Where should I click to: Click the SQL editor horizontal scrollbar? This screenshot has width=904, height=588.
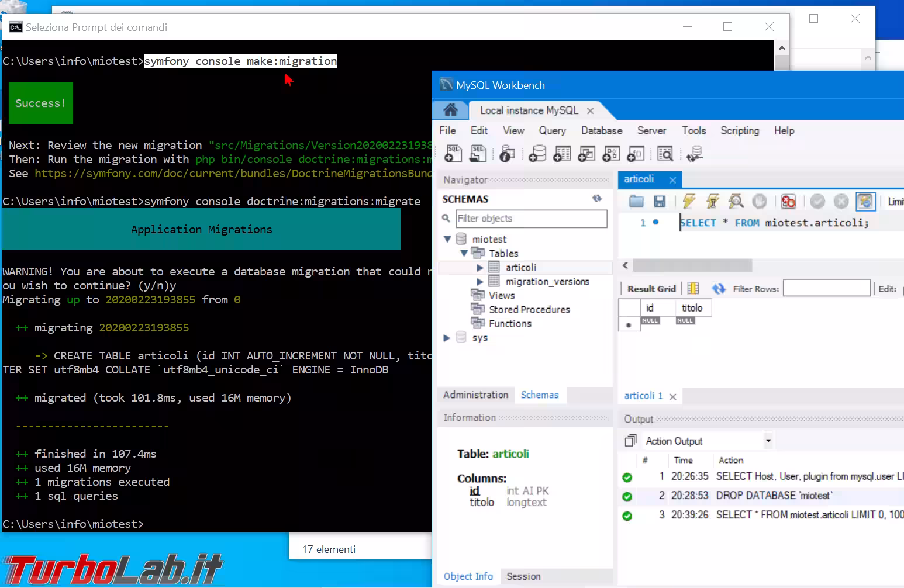(x=692, y=265)
